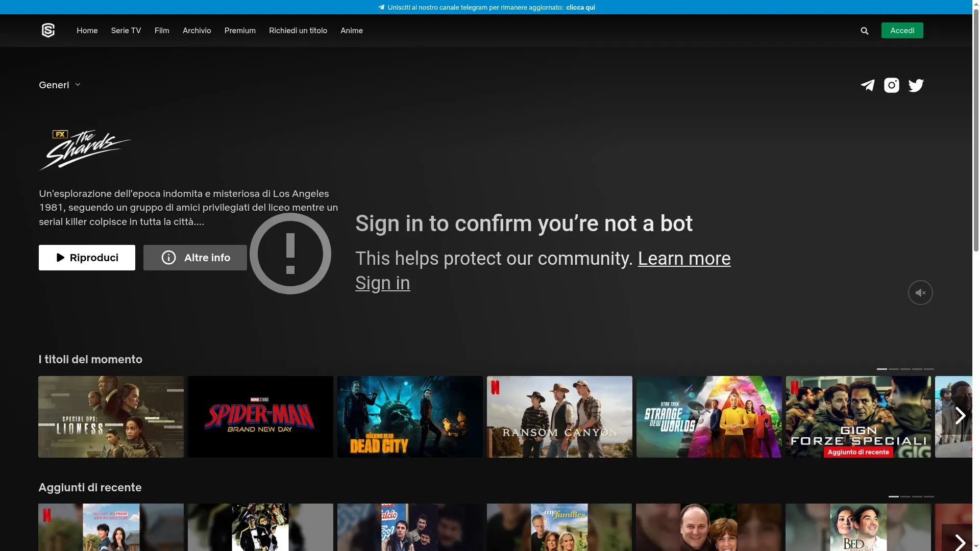
Task: Open Special Ops: Lioness thumbnail
Action: [x=111, y=417]
